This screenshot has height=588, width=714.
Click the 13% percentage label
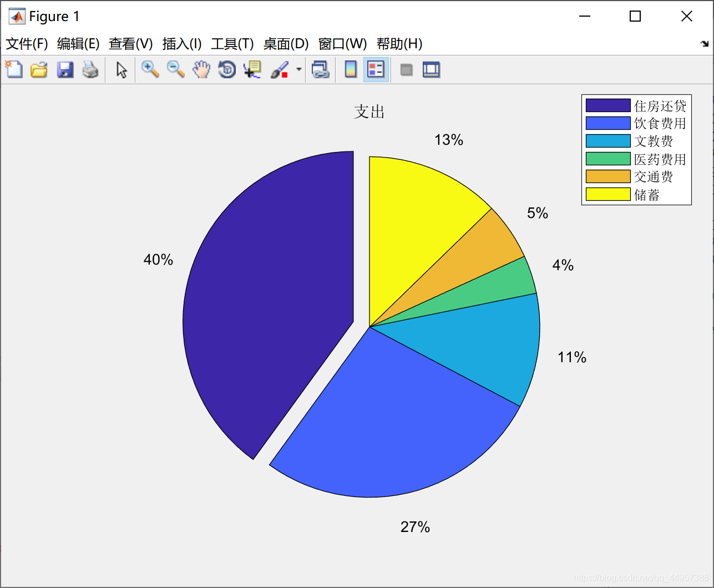pos(449,140)
